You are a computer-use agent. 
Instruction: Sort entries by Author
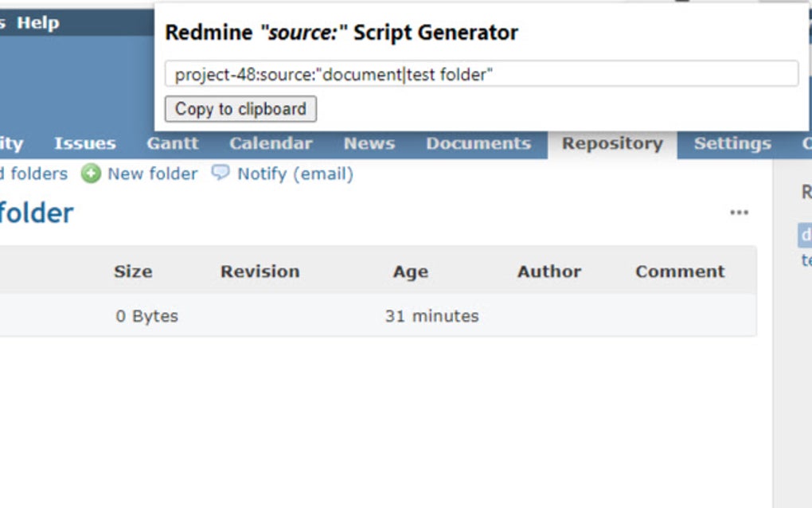pyautogui.click(x=548, y=272)
